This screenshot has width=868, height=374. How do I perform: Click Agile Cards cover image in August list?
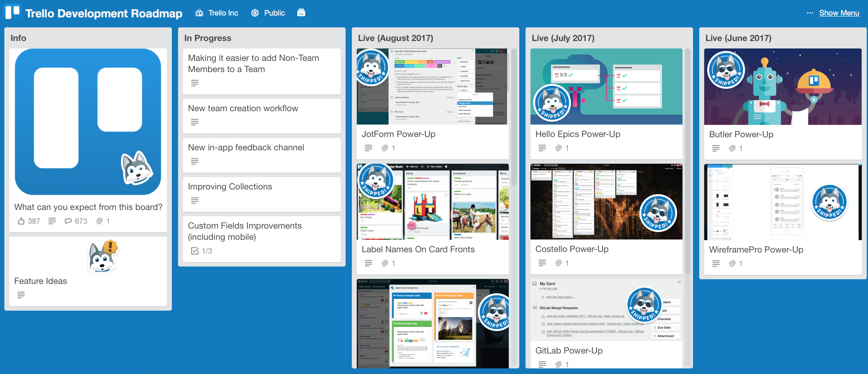(433, 323)
